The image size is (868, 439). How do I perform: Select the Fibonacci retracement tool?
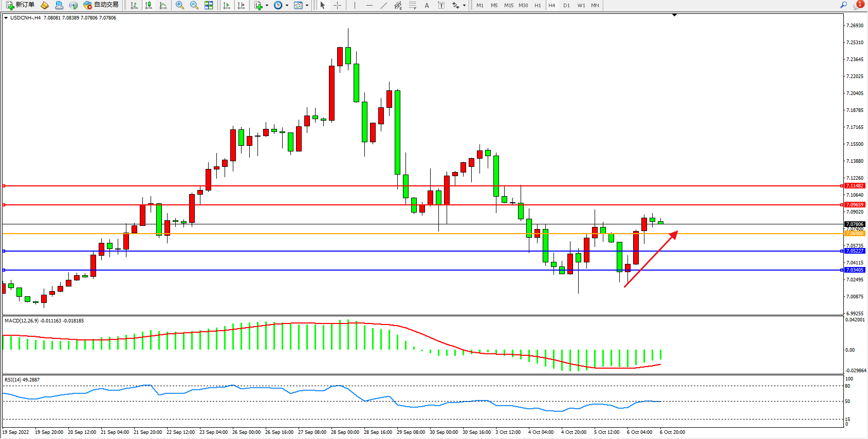(412, 5)
